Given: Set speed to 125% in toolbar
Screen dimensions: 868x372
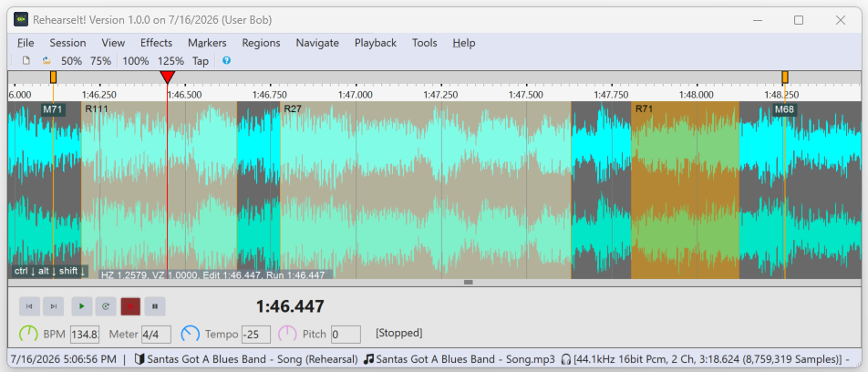Looking at the screenshot, I should click(171, 61).
